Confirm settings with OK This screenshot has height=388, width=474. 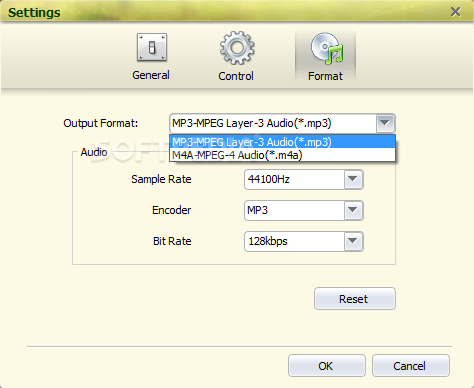tap(327, 366)
